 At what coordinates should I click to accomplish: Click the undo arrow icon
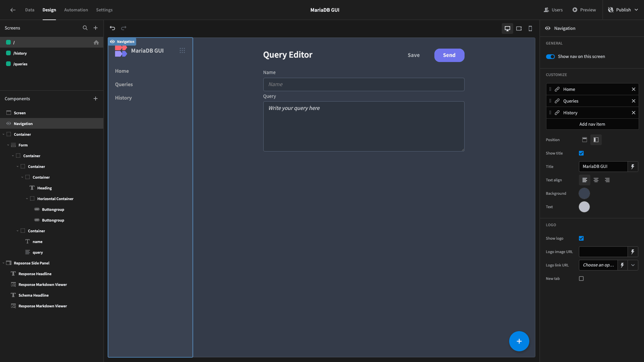112,28
